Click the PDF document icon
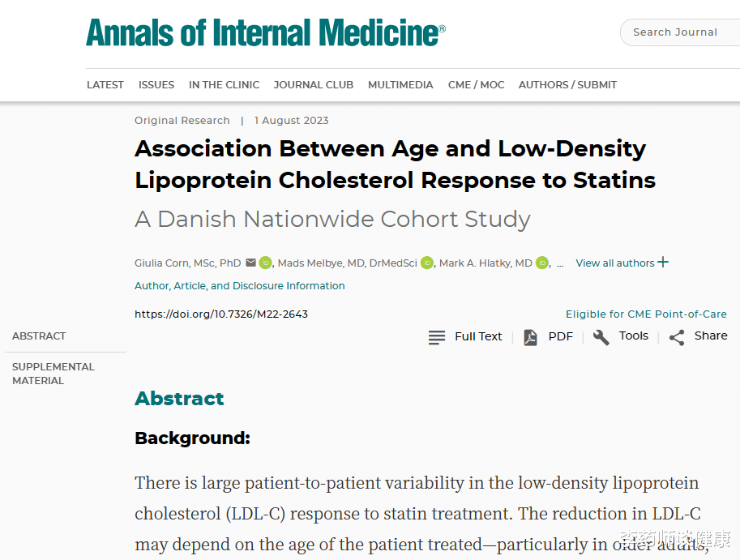 [x=530, y=337]
